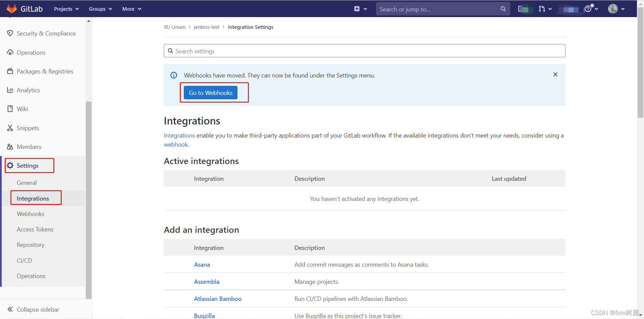Open the Analytics sidebar section

coord(28,90)
